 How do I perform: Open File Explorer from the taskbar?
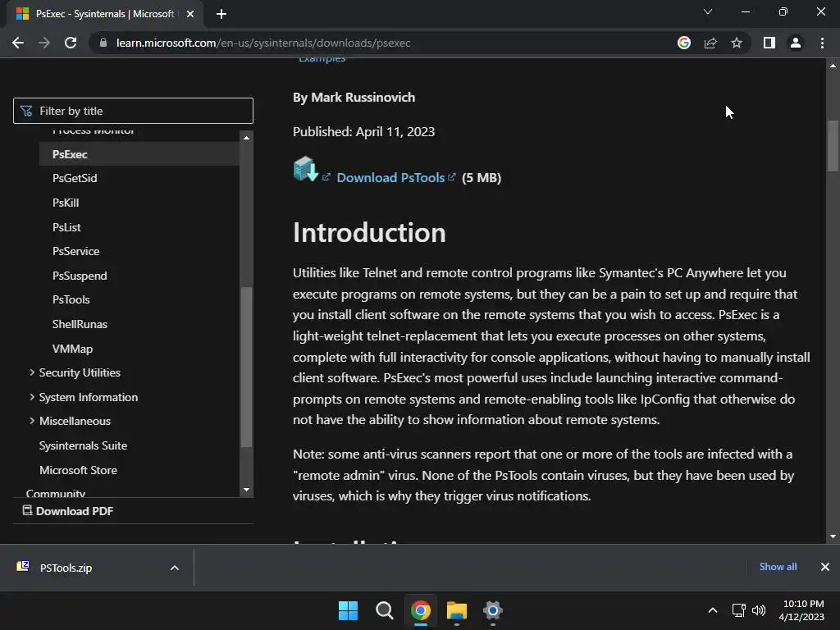tap(457, 610)
